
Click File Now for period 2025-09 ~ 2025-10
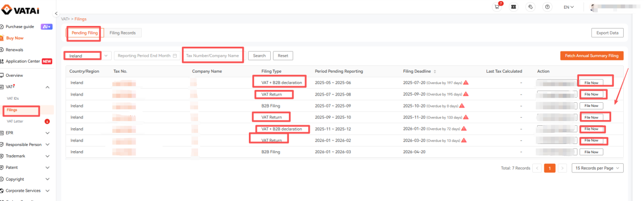(x=592, y=118)
